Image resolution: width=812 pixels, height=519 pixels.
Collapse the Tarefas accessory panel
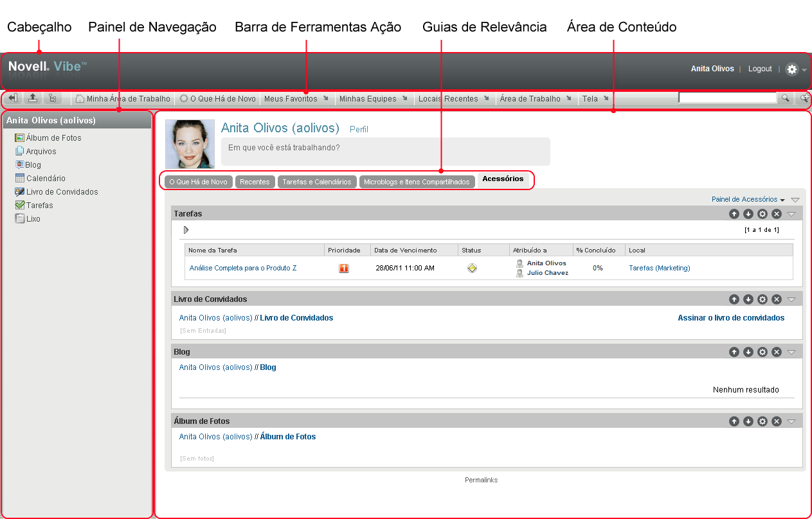click(792, 214)
